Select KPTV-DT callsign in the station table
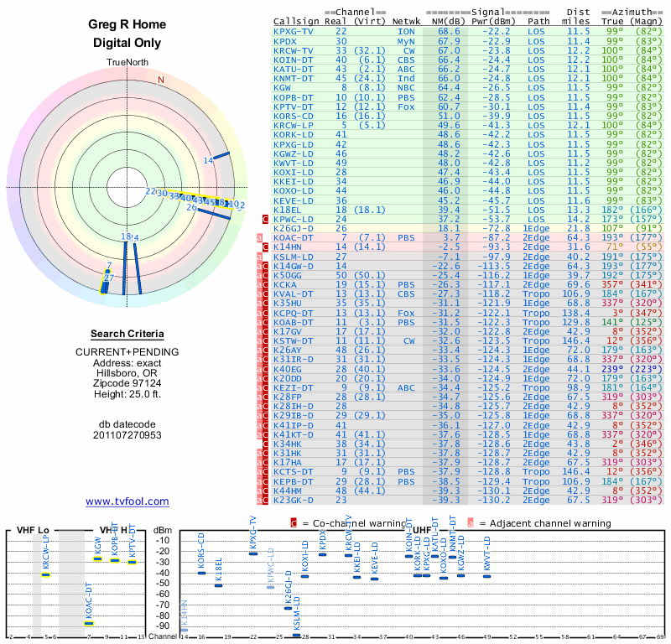 [294, 107]
